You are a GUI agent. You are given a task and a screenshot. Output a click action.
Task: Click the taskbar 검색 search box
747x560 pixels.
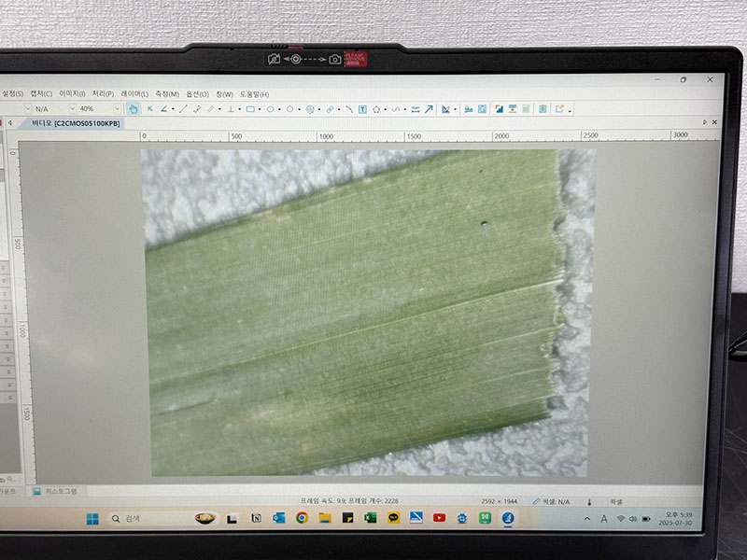(x=149, y=518)
